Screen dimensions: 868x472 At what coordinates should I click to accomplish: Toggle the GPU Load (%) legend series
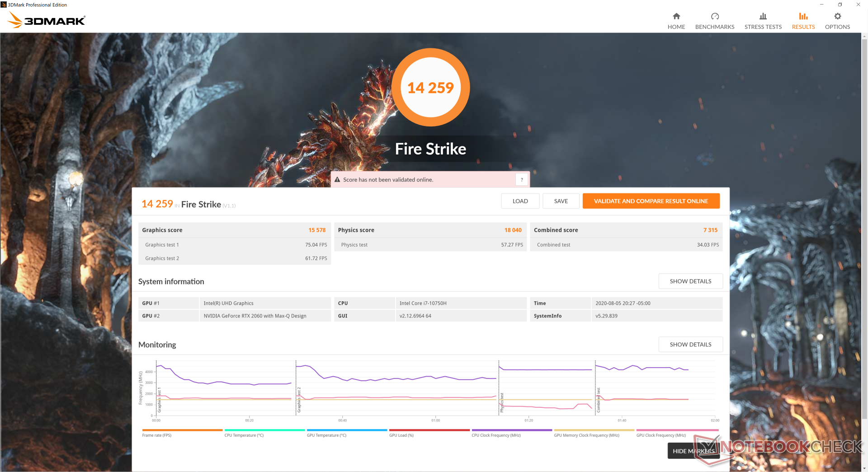pyautogui.click(x=429, y=433)
